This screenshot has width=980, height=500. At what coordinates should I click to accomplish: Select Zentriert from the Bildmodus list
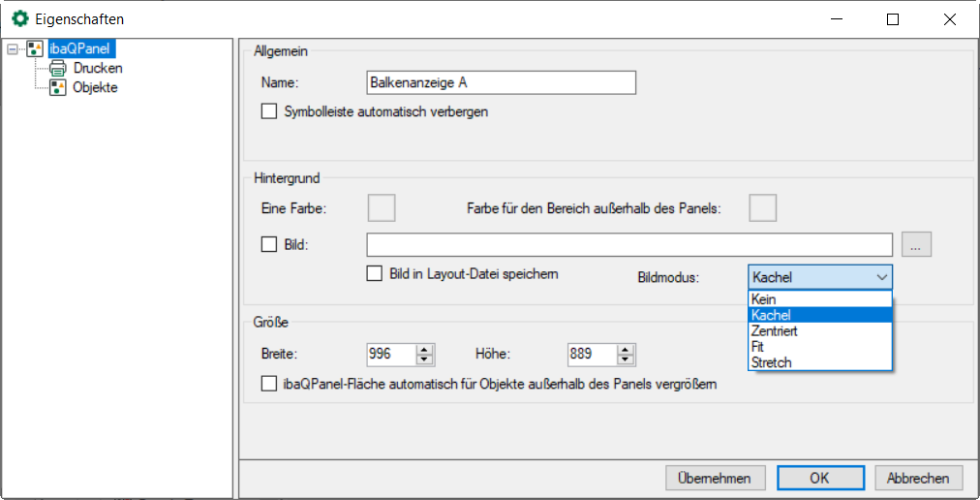(774, 330)
